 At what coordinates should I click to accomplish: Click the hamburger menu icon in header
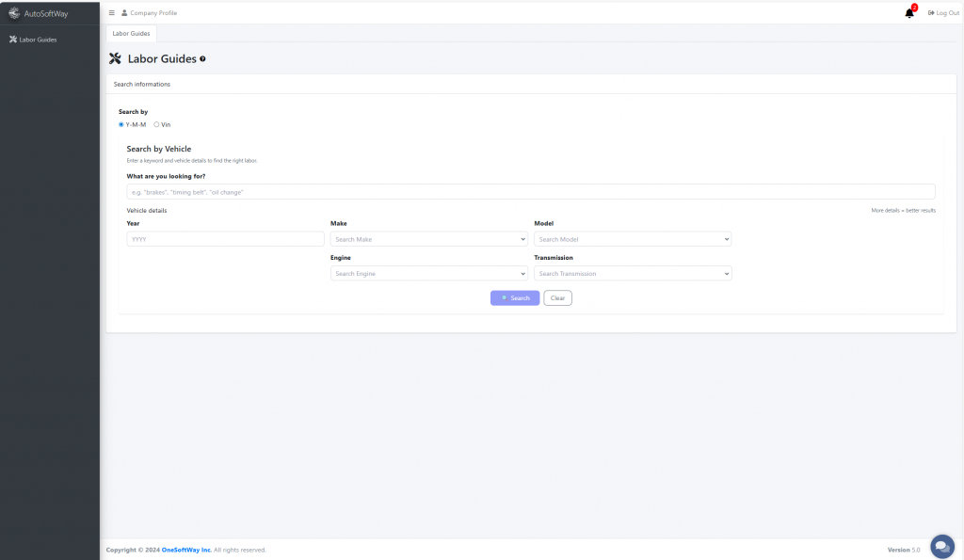tap(112, 13)
